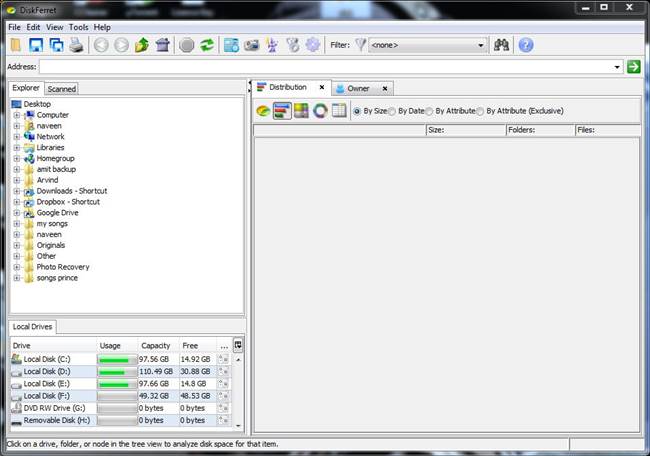Click the Capacity column header
650x456 pixels.
coord(155,346)
